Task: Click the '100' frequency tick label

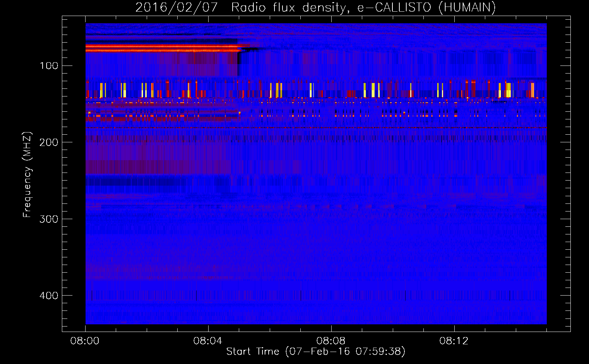Action: click(49, 66)
